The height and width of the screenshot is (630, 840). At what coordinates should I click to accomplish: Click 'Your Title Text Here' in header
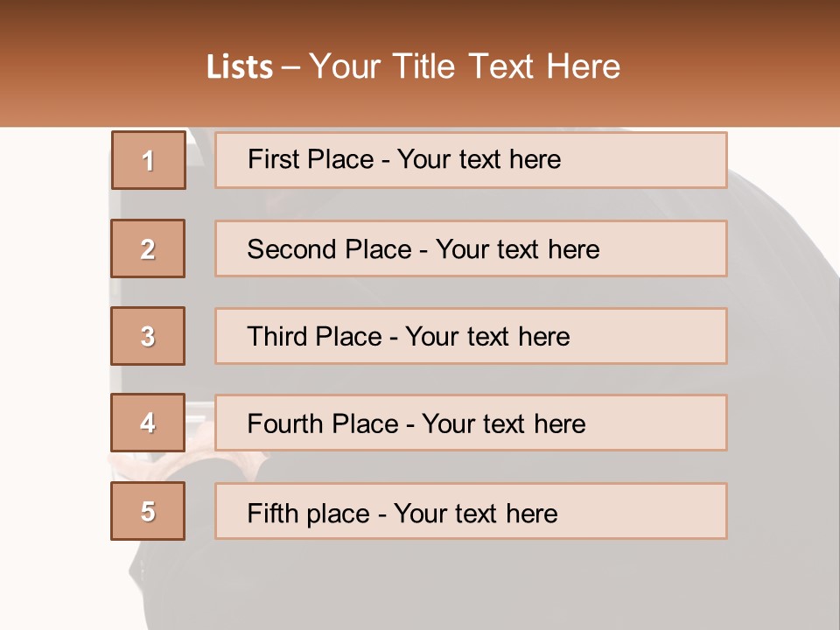(465, 66)
